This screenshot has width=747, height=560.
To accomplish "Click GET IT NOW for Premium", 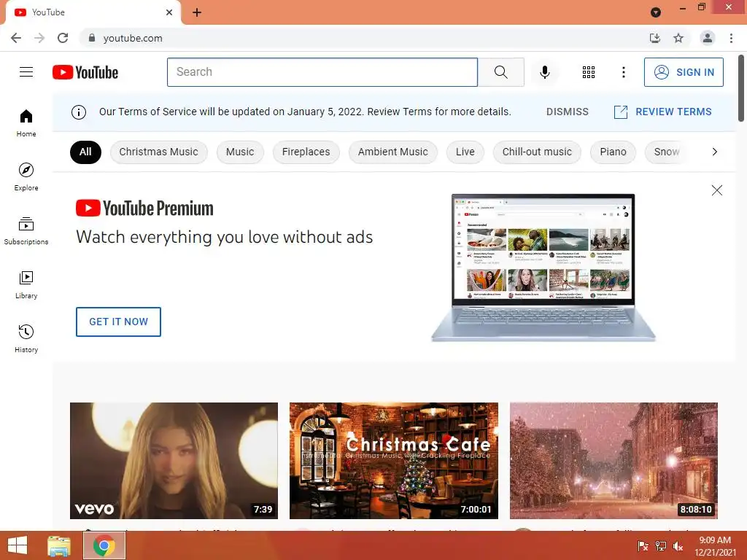I will click(x=119, y=322).
